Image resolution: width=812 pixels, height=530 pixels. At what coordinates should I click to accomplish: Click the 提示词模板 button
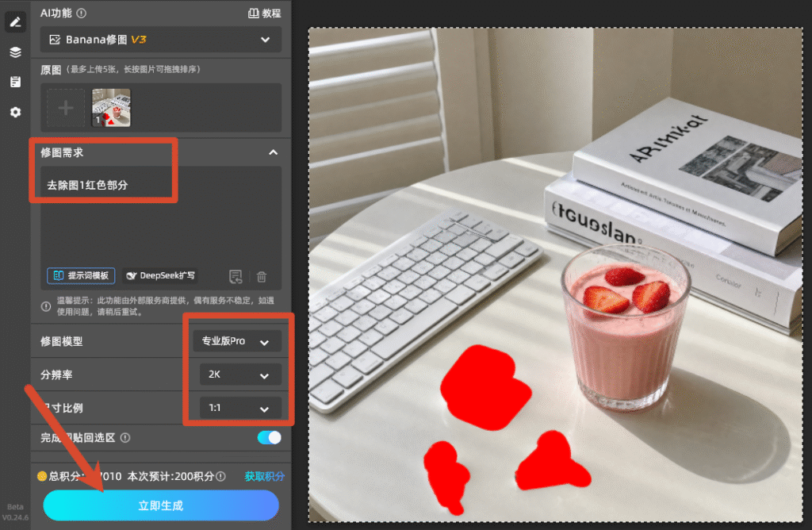point(82,275)
